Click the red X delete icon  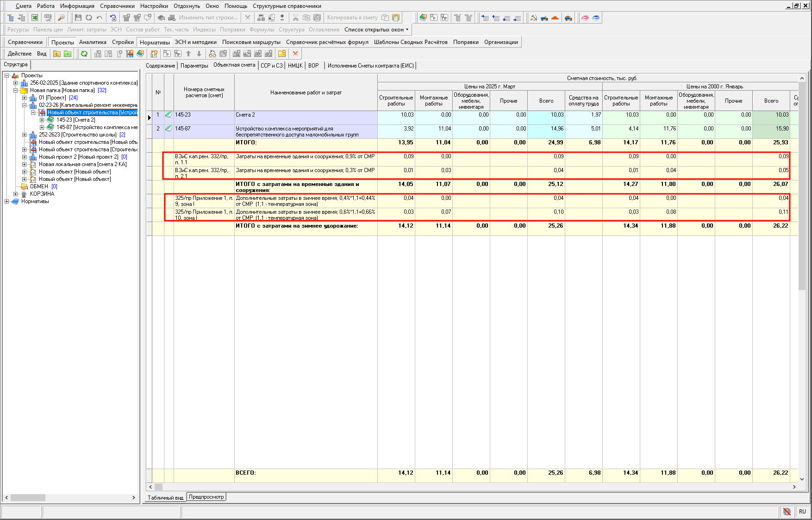click(x=295, y=54)
